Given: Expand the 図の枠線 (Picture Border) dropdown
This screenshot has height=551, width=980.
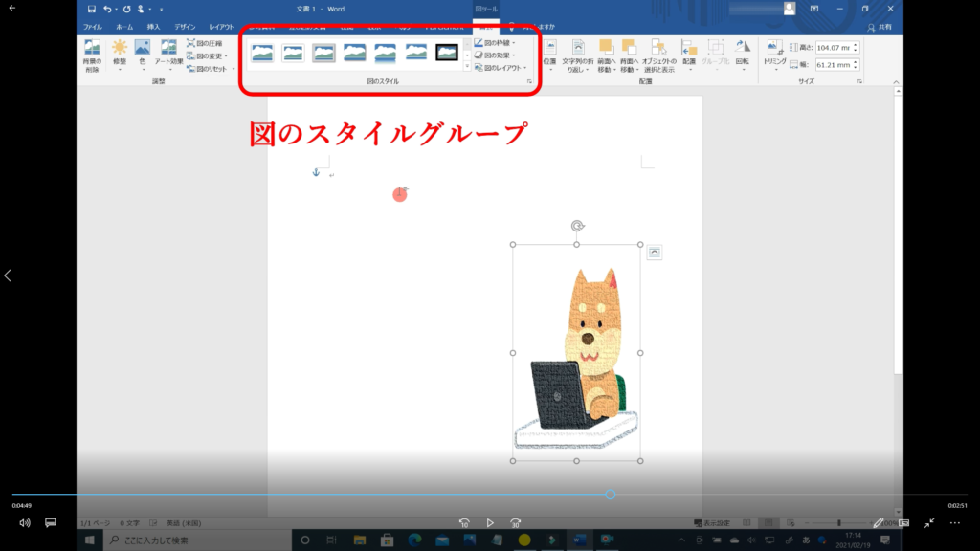Looking at the screenshot, I should pos(495,43).
